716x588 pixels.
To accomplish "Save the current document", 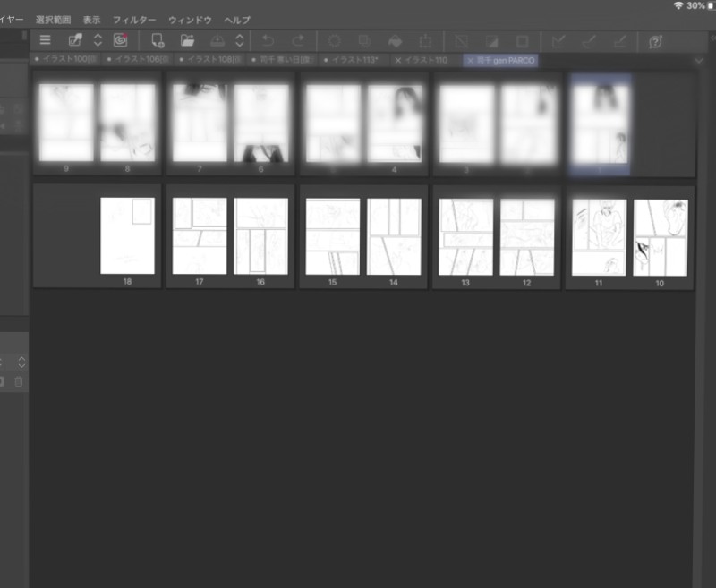I will pos(217,41).
